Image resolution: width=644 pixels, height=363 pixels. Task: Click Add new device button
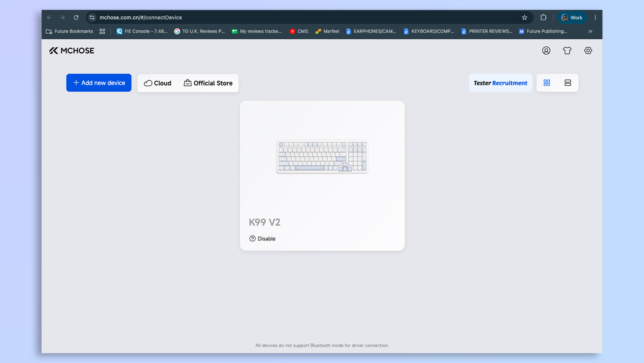[99, 83]
